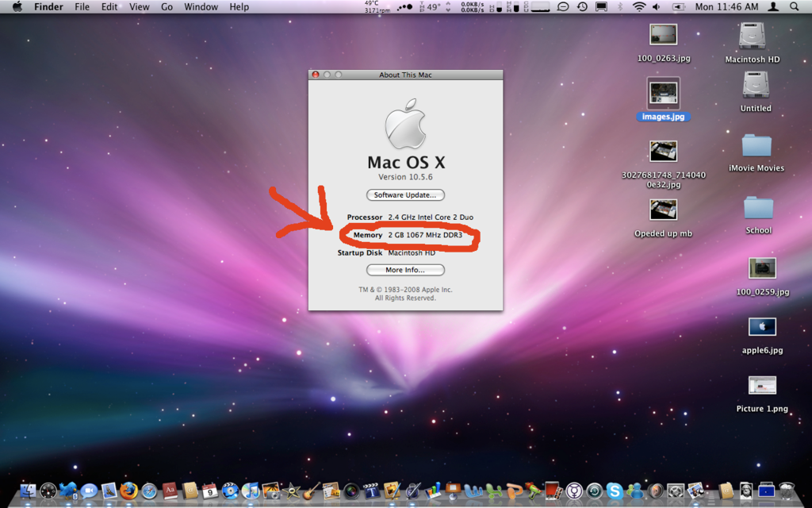Click the Wi-Fi status menu icon

coord(639,6)
